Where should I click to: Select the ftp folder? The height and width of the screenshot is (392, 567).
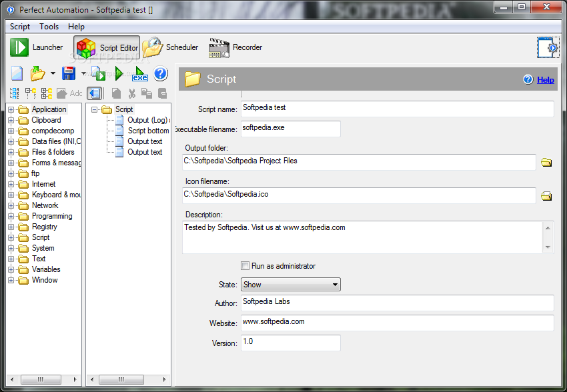35,173
